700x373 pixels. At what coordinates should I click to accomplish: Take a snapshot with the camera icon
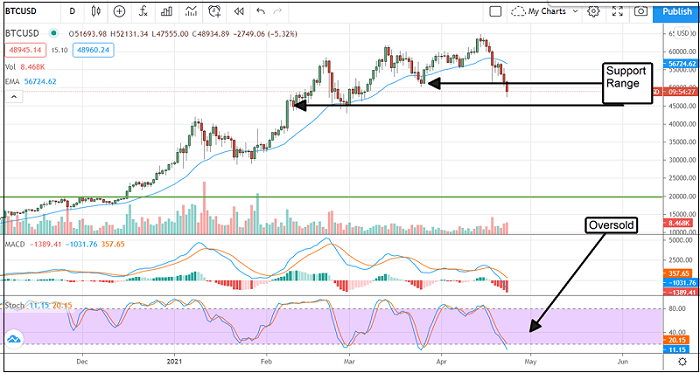click(641, 12)
